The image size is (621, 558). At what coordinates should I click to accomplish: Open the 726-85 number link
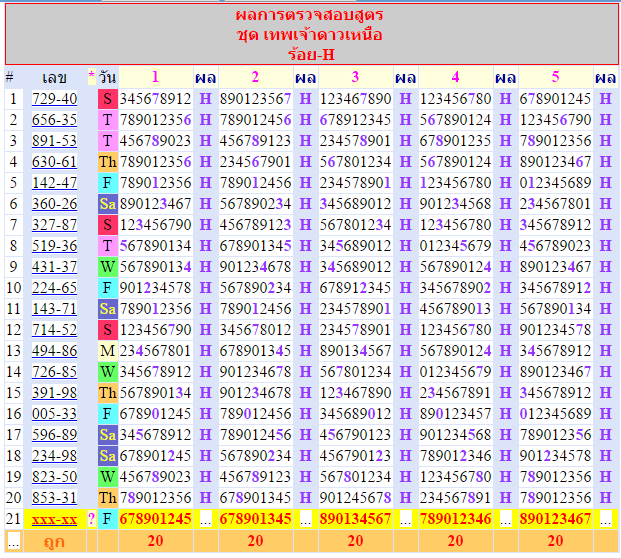(54, 372)
